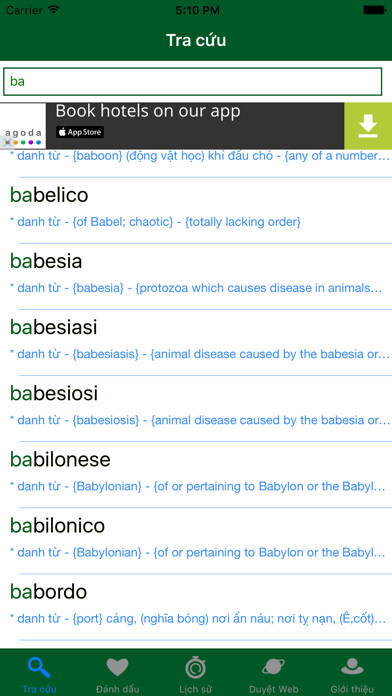Click the search field containing "ba"
The width and height of the screenshot is (392, 696).
point(193,82)
